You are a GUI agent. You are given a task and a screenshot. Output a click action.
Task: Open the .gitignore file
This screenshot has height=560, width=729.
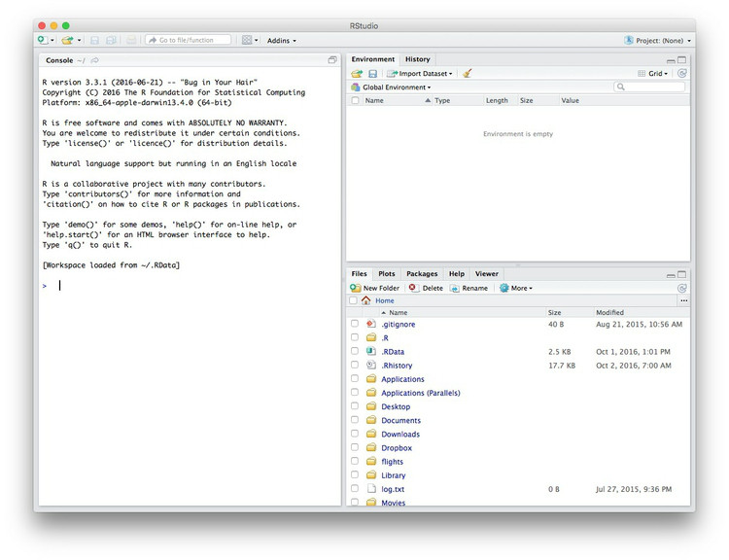pos(398,324)
